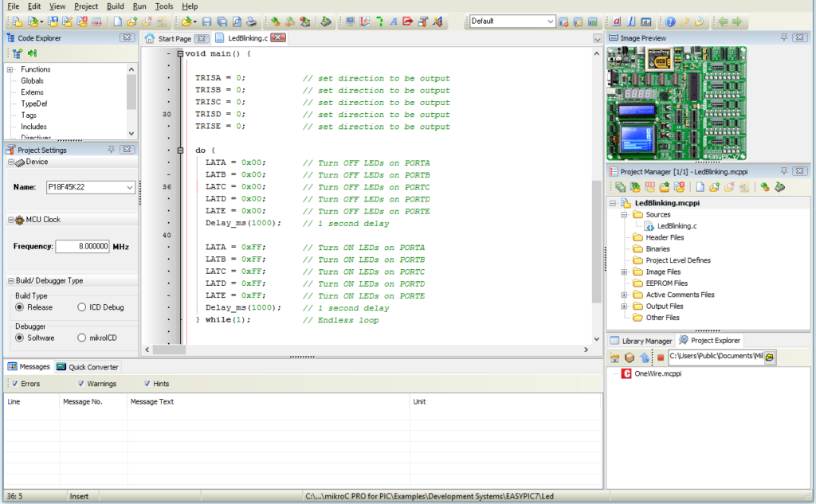The image size is (816, 504).
Task: Expand the Output Files folder
Action: point(624,307)
